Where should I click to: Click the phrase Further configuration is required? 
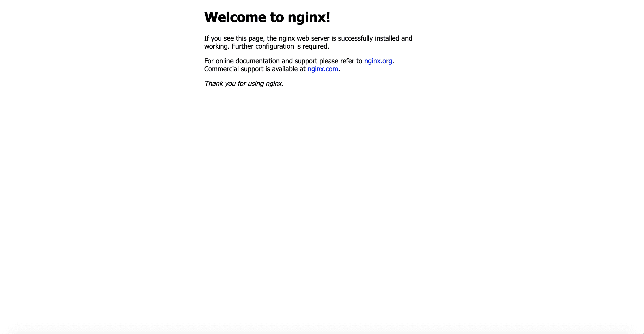click(280, 47)
